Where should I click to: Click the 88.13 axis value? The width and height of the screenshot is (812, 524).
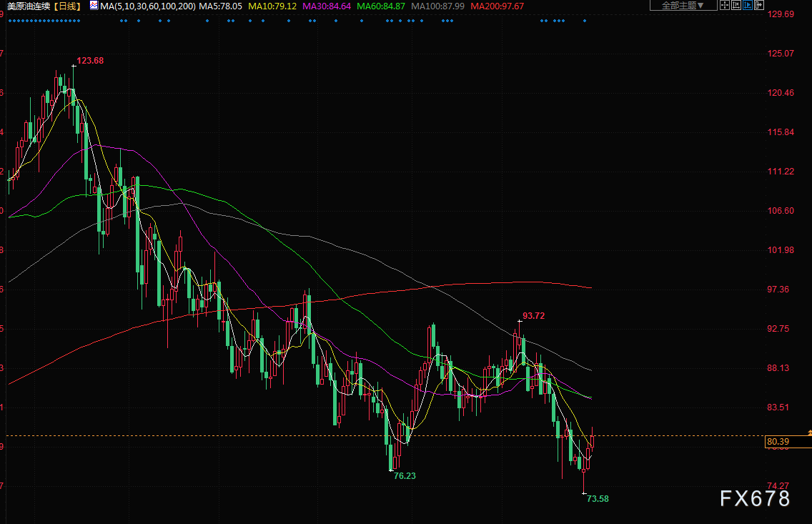click(778, 368)
